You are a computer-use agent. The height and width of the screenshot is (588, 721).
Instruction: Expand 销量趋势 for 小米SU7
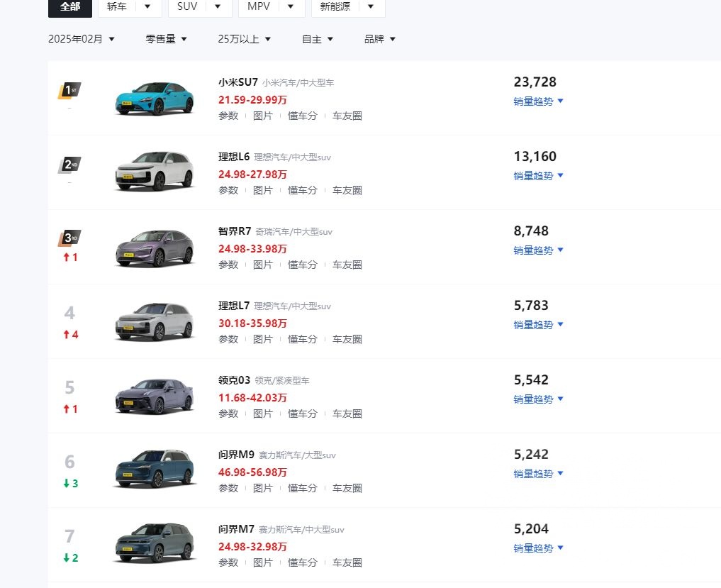[x=538, y=101]
